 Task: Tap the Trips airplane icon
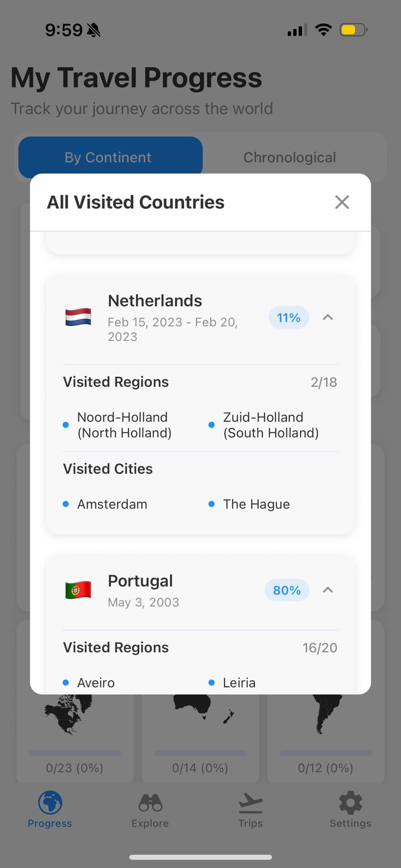point(250,802)
